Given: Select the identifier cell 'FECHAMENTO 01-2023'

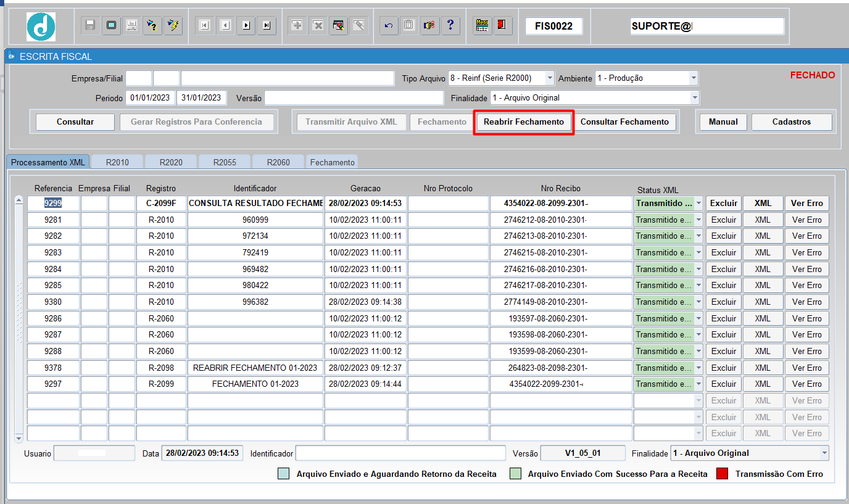Looking at the screenshot, I should 255,384.
